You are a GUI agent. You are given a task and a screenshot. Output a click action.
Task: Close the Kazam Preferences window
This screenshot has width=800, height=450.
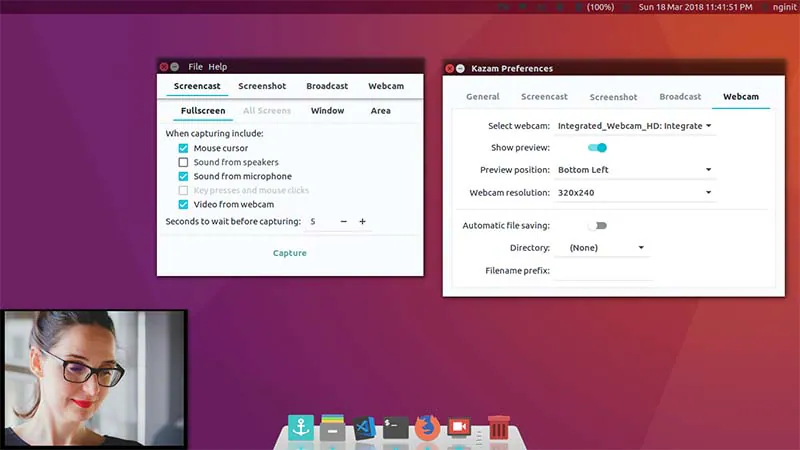coord(449,68)
